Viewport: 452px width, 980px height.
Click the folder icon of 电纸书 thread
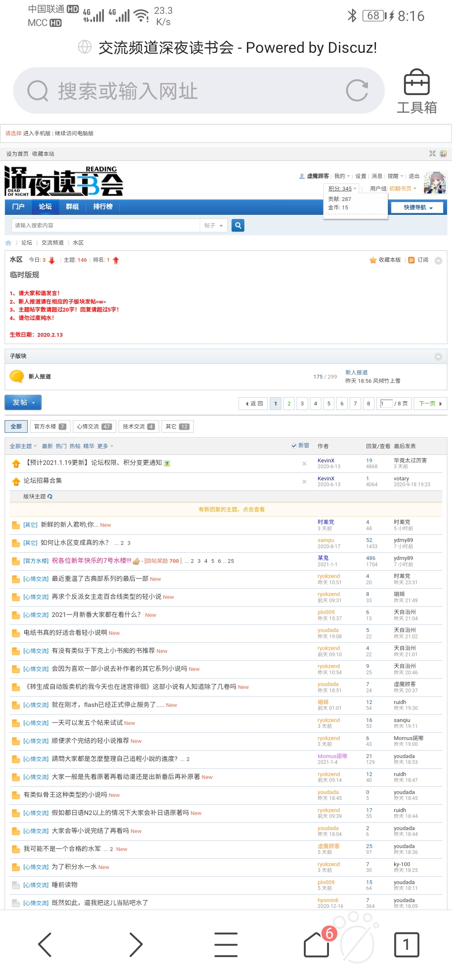point(16,633)
